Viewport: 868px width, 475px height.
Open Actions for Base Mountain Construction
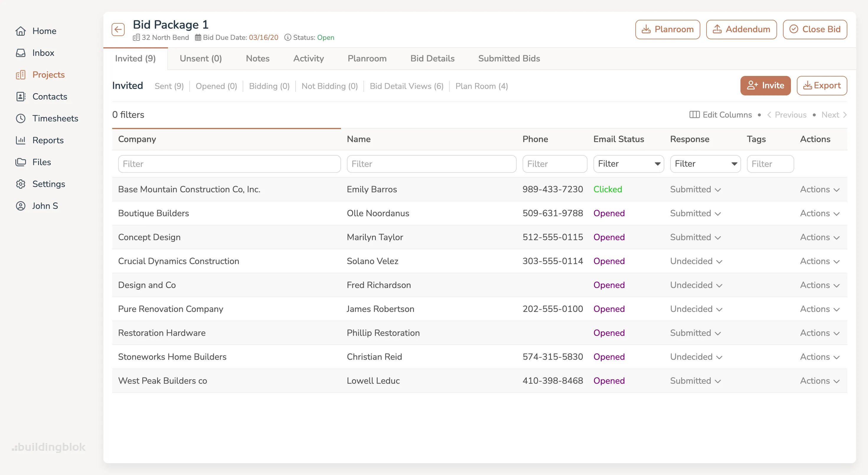pos(820,189)
